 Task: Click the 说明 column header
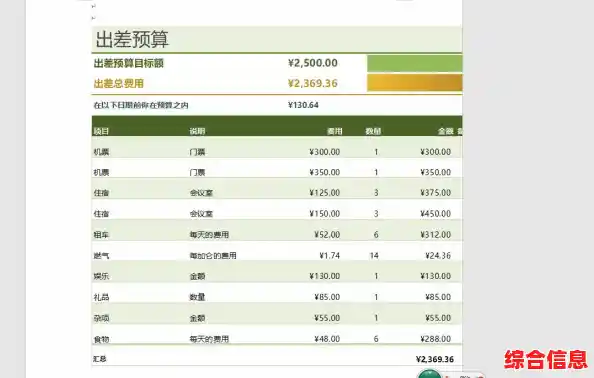coord(197,131)
